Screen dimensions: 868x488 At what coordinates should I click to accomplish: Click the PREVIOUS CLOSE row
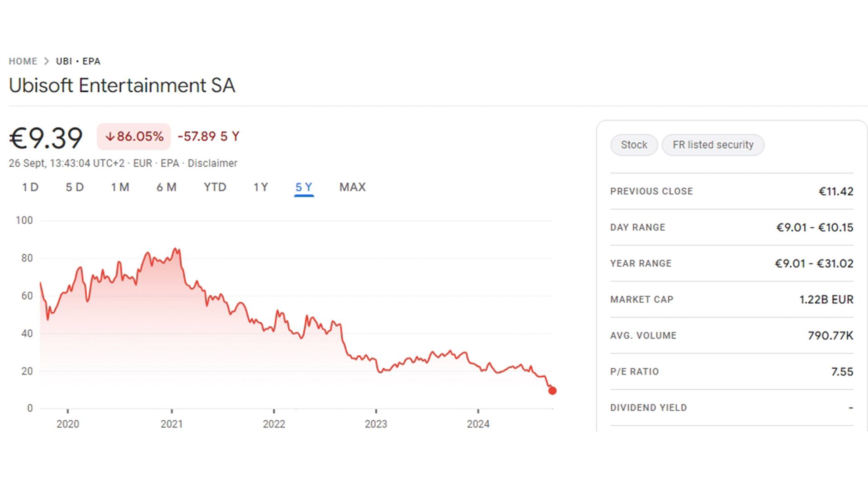(x=732, y=191)
